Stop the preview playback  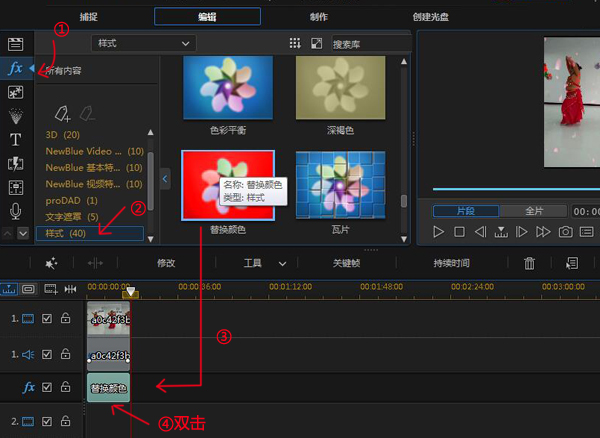[459, 232]
